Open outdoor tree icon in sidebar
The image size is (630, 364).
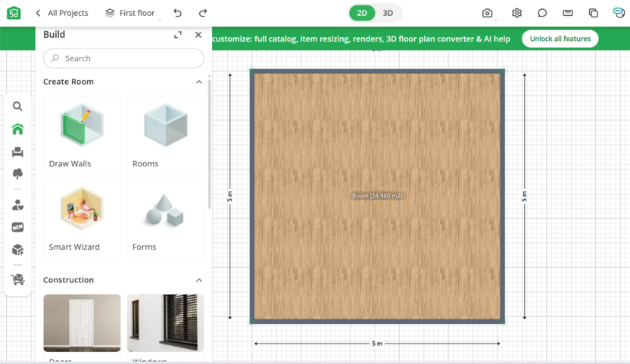point(17,174)
